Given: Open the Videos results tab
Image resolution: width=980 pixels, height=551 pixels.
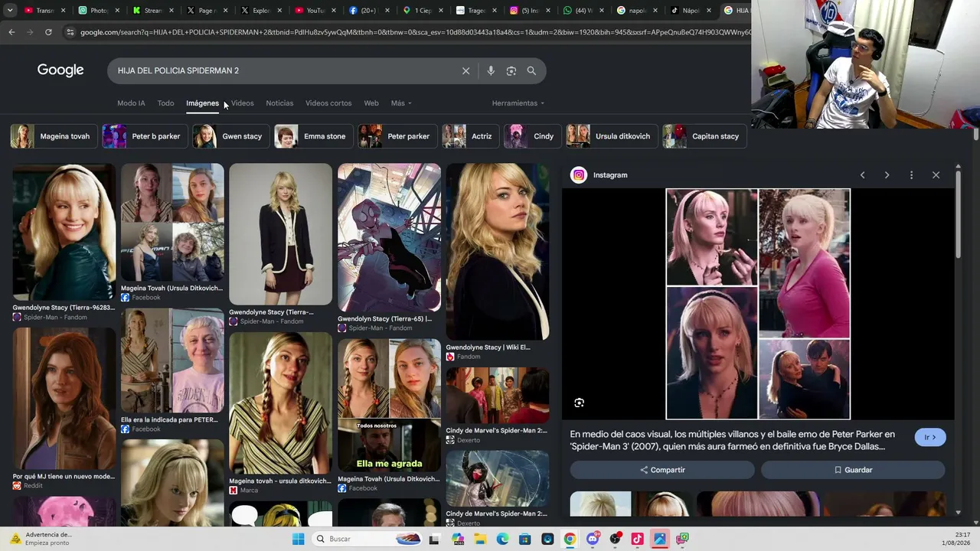Looking at the screenshot, I should click(x=242, y=103).
